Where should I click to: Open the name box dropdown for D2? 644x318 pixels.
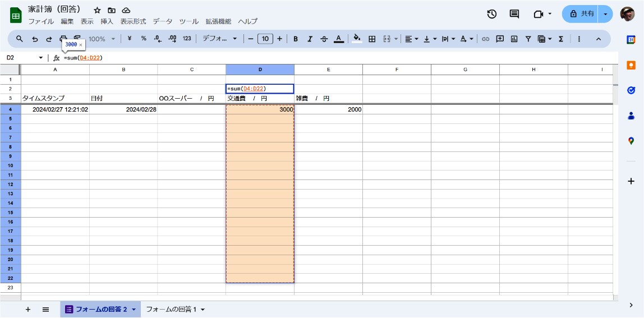40,58
